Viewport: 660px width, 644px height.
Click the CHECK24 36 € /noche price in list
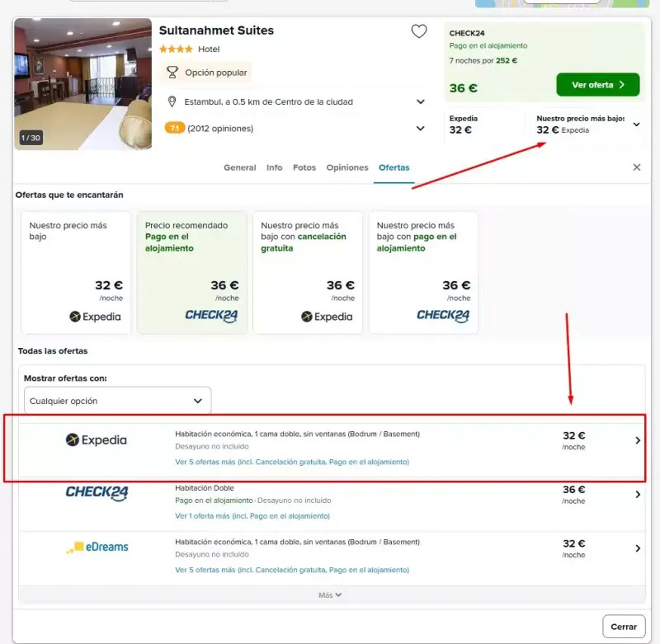click(x=573, y=494)
